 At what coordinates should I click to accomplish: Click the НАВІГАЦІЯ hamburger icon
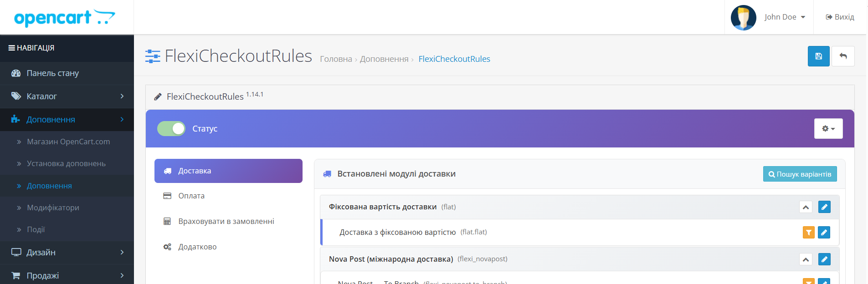click(12, 48)
